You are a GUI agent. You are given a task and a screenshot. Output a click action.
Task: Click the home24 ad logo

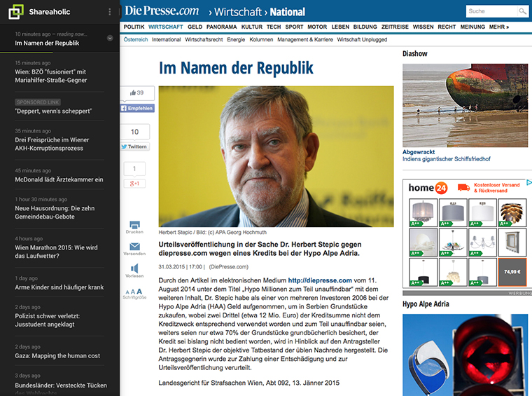pyautogui.click(x=428, y=188)
